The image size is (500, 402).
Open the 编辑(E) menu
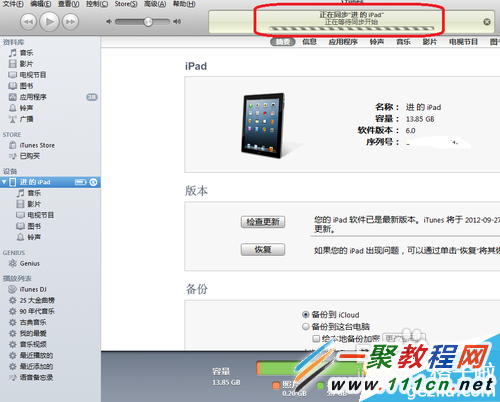tap(41, 4)
